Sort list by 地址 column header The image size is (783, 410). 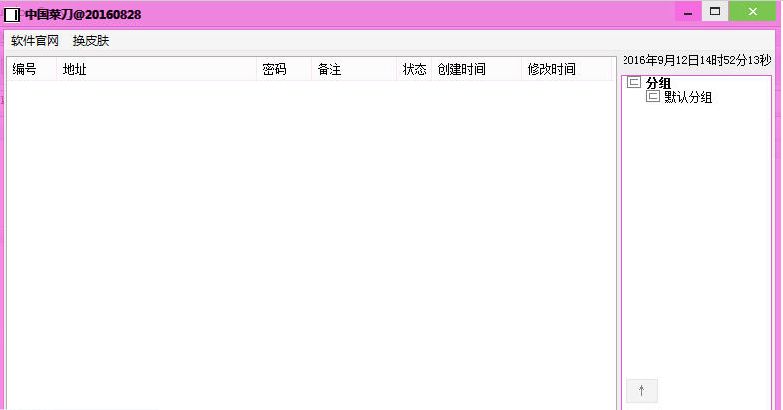click(x=75, y=69)
